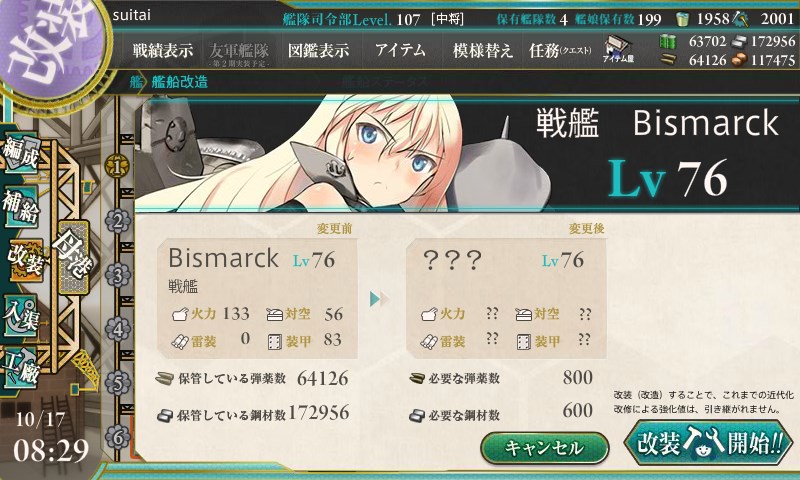800x480 pixels.
Task: Open the 任務 quest menu
Action: click(560, 50)
